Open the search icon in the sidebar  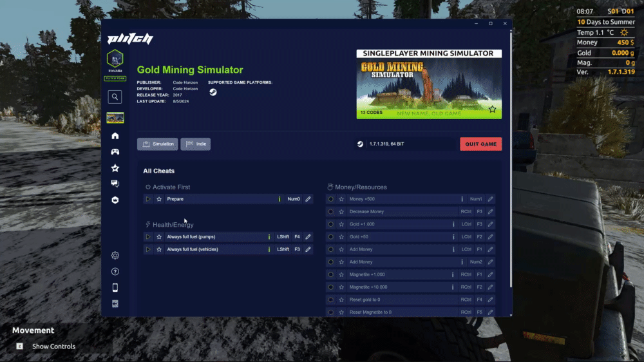(115, 97)
